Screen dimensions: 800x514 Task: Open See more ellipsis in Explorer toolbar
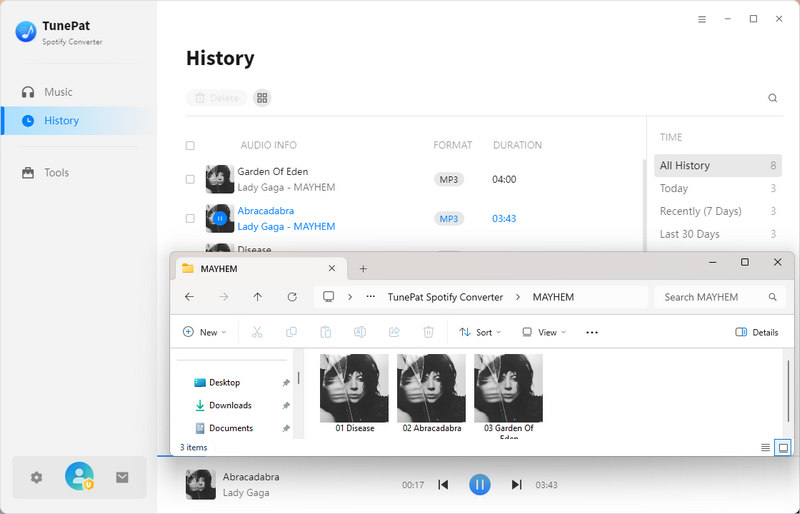tap(592, 332)
